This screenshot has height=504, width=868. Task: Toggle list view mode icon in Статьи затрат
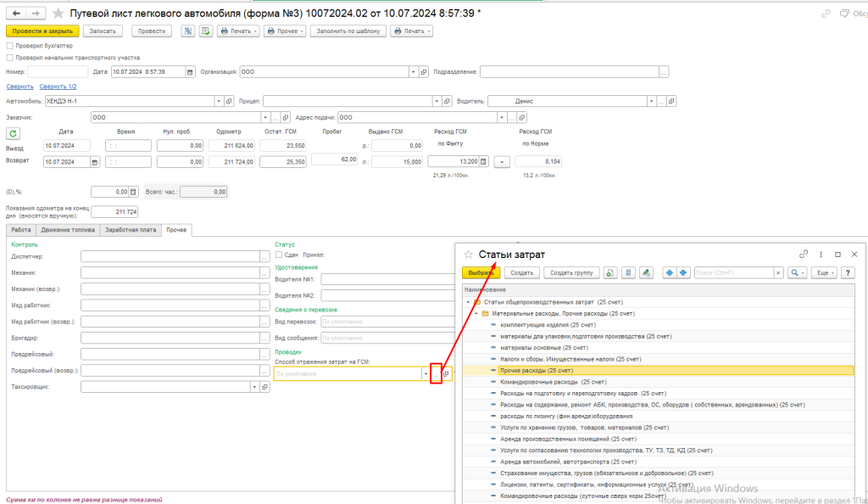[x=628, y=273]
